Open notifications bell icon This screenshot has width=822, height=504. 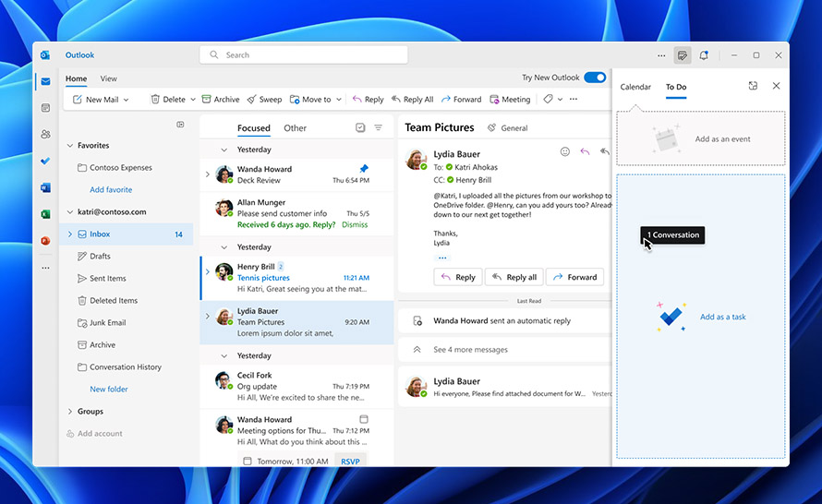click(x=704, y=55)
